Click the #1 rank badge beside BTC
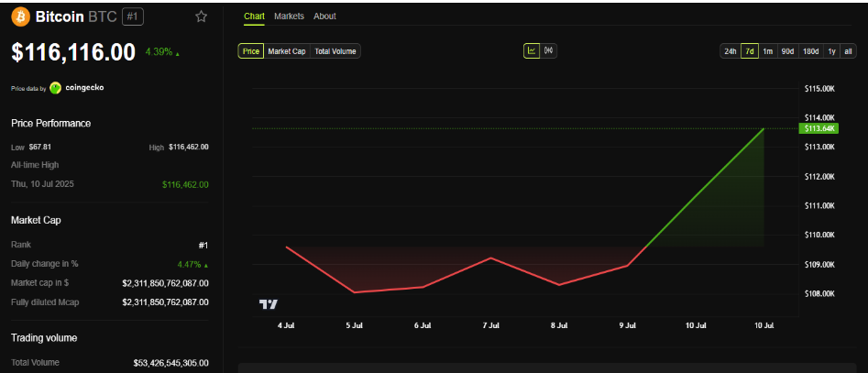 132,16
